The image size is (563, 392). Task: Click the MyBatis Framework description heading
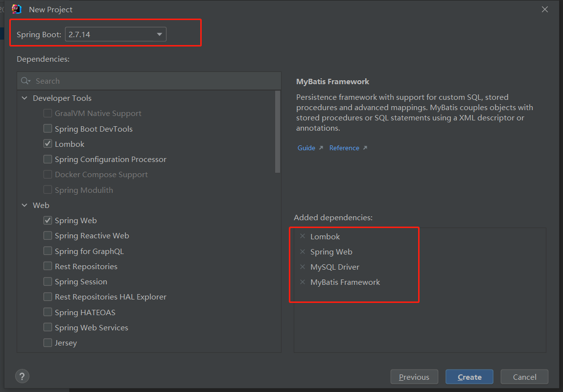(332, 82)
